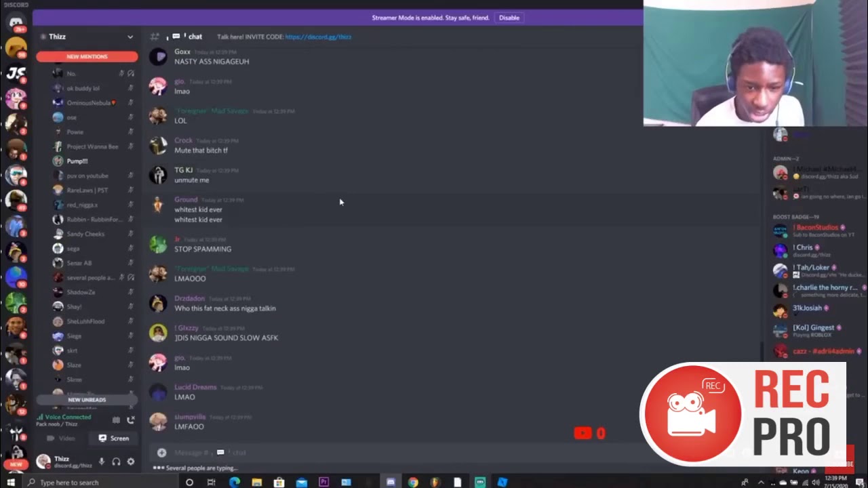Screen dimensions: 868x488
Task: Open File Explorer from taskbar
Action: 256,482
